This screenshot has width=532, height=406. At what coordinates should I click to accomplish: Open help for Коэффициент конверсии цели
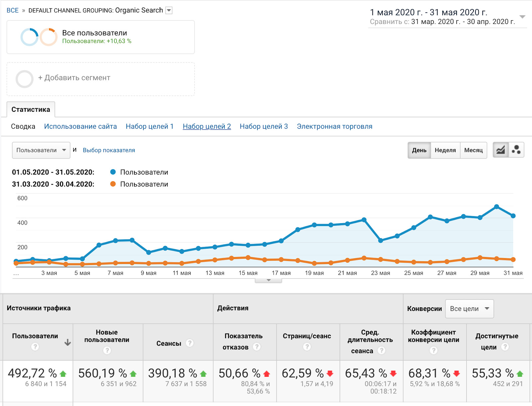(x=433, y=350)
